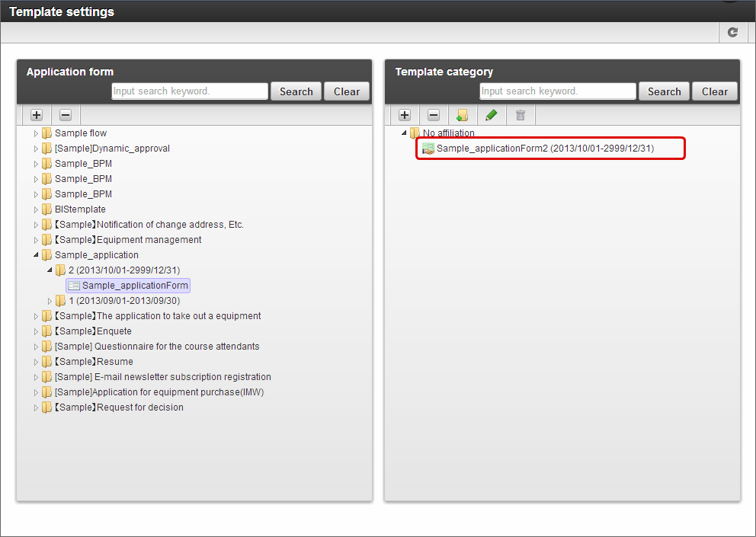Image resolution: width=756 pixels, height=537 pixels.
Task: Select [Sample]Application for equipment purchase(IMW)
Action: click(x=159, y=392)
